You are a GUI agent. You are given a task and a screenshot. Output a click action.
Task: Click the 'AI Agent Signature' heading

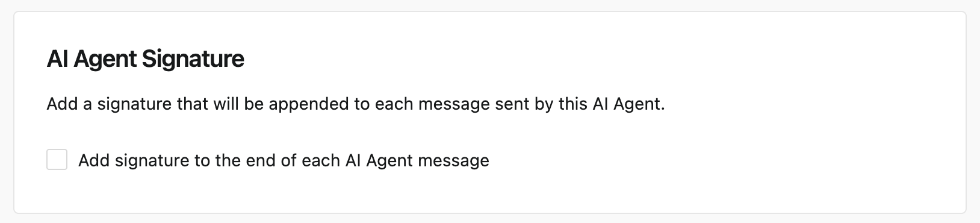tap(145, 60)
